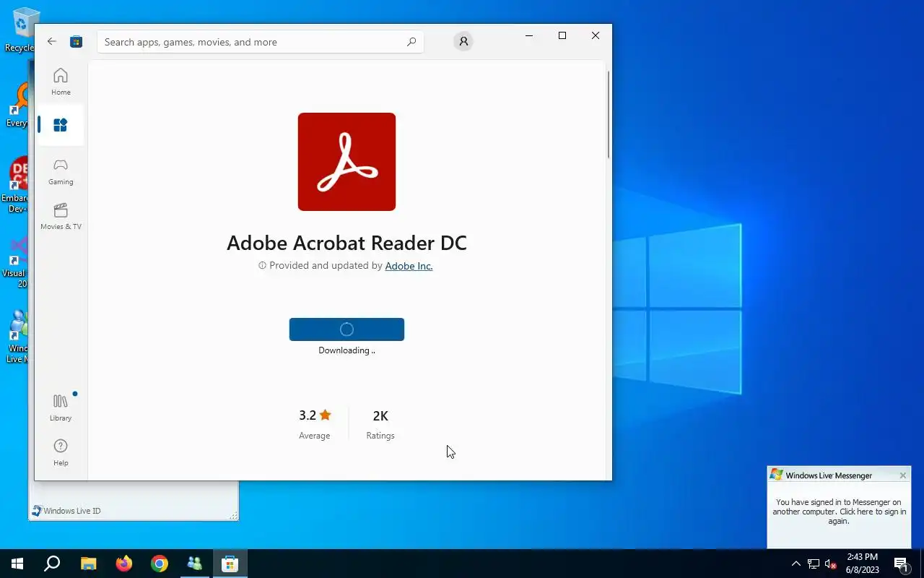Click the Adobe Acrobat Reader app logo
The height and width of the screenshot is (578, 924).
(x=346, y=162)
